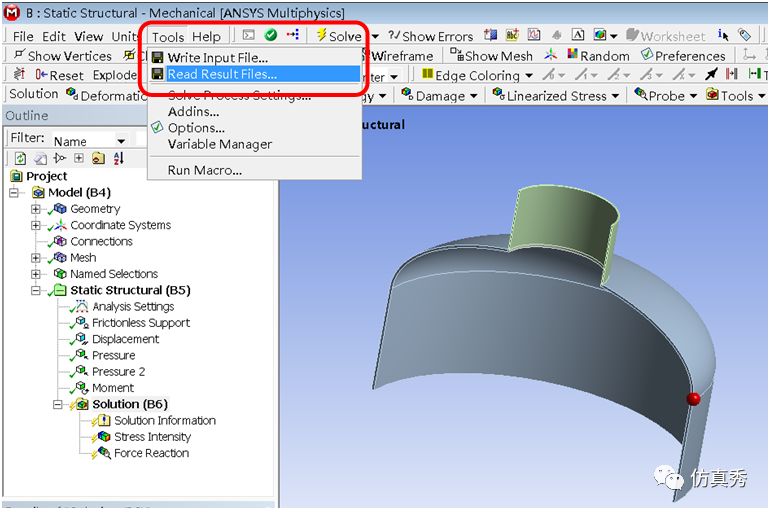Expand the Mesh tree node
This screenshot has width=772, height=512.
click(35, 257)
